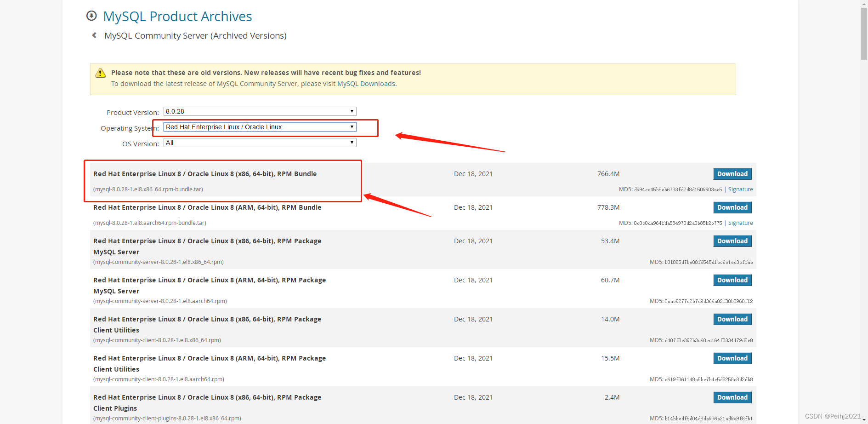Click the yellow warning triangle icon

100,73
